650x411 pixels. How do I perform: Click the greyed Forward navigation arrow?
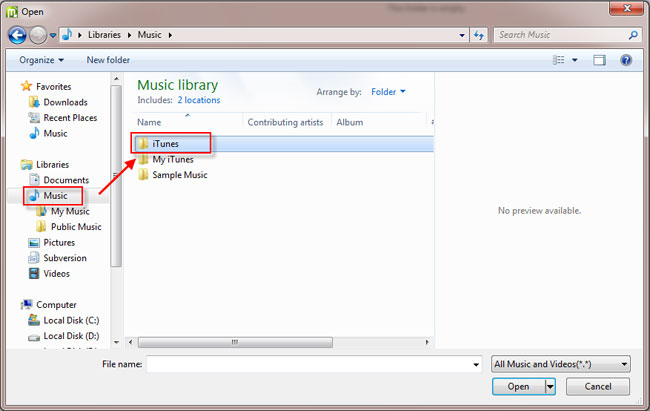point(38,35)
